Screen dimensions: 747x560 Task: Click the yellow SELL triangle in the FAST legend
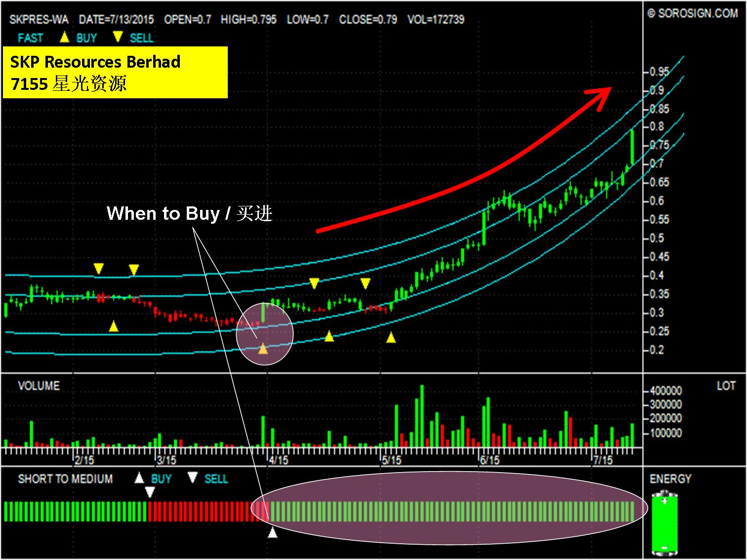coord(118,37)
